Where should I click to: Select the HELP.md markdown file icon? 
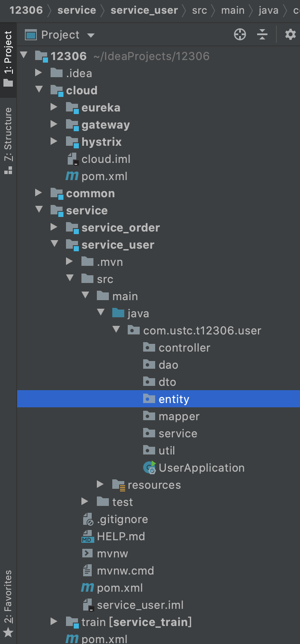click(88, 536)
